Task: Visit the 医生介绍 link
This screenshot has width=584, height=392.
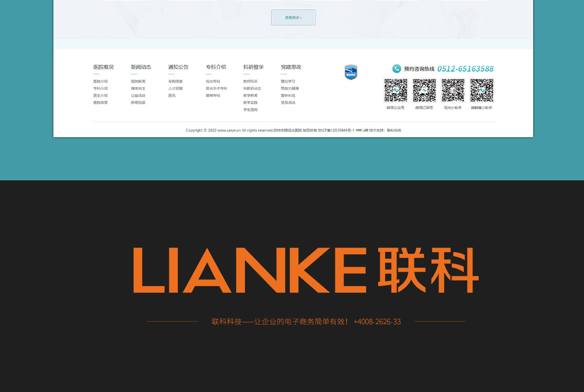Action: (x=100, y=96)
